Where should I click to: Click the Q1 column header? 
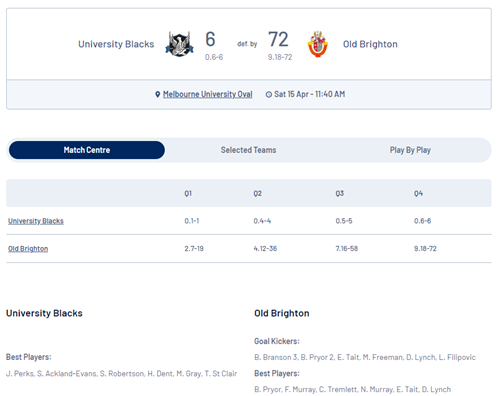tap(188, 193)
